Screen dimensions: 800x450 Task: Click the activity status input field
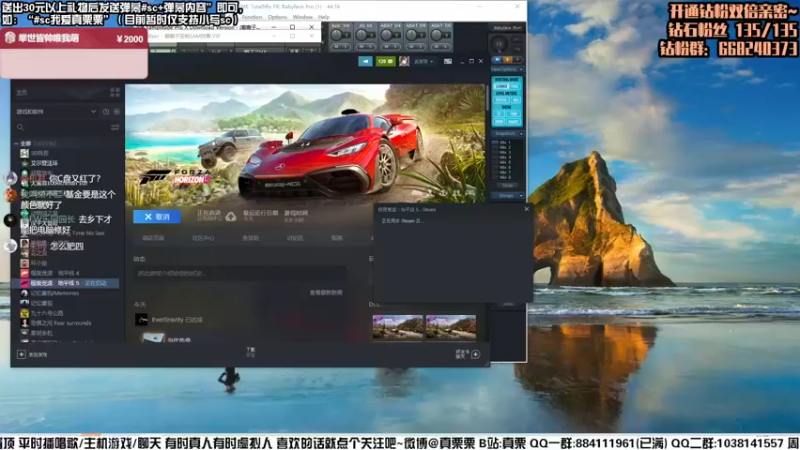click(240, 273)
